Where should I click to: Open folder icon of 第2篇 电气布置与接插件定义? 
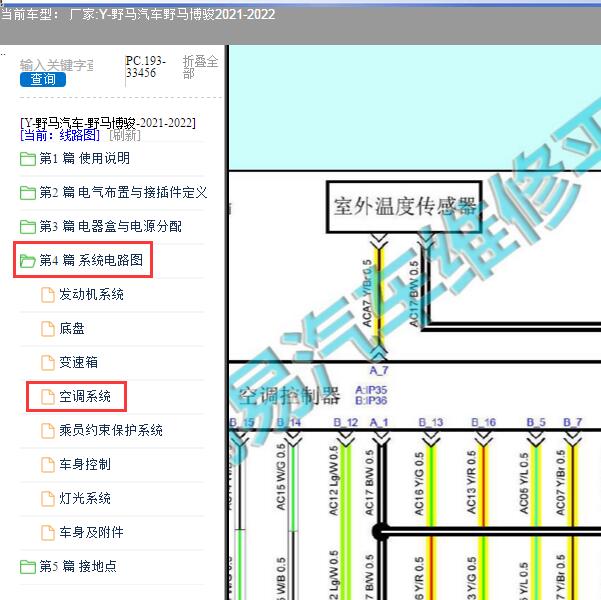pyautogui.click(x=28, y=192)
